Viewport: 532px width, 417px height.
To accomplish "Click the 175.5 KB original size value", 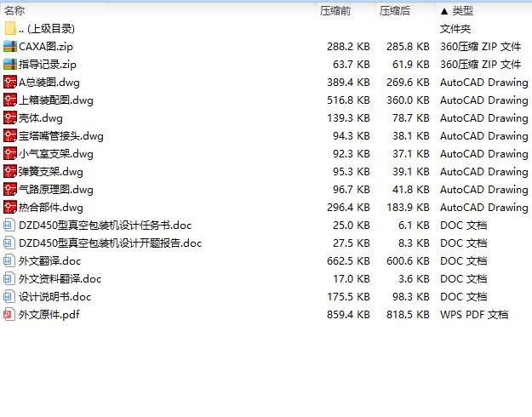I will [x=348, y=297].
